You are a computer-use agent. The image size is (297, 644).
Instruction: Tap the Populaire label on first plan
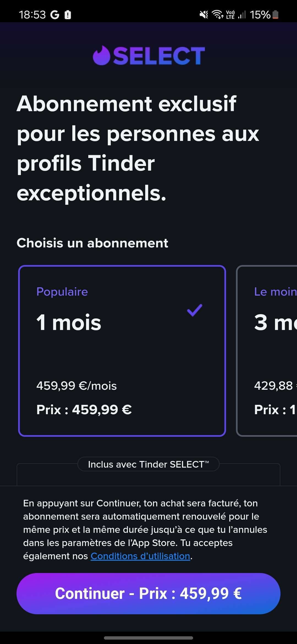62,292
